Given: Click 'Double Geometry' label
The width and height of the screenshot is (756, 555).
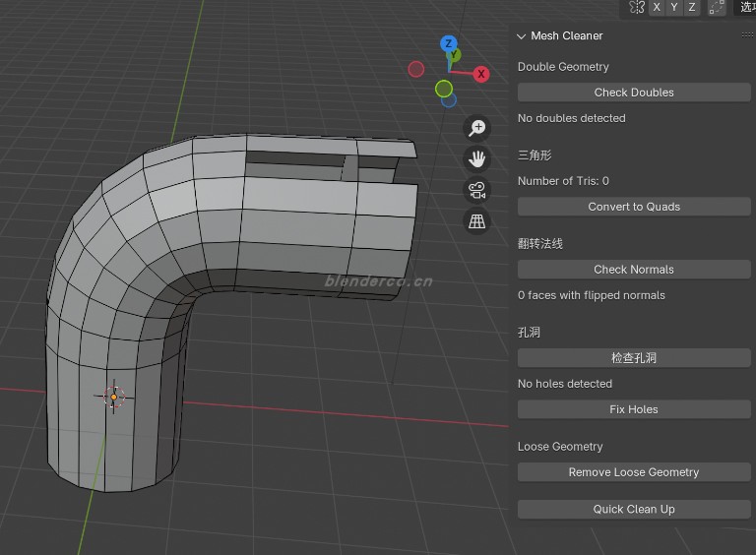Looking at the screenshot, I should [563, 67].
